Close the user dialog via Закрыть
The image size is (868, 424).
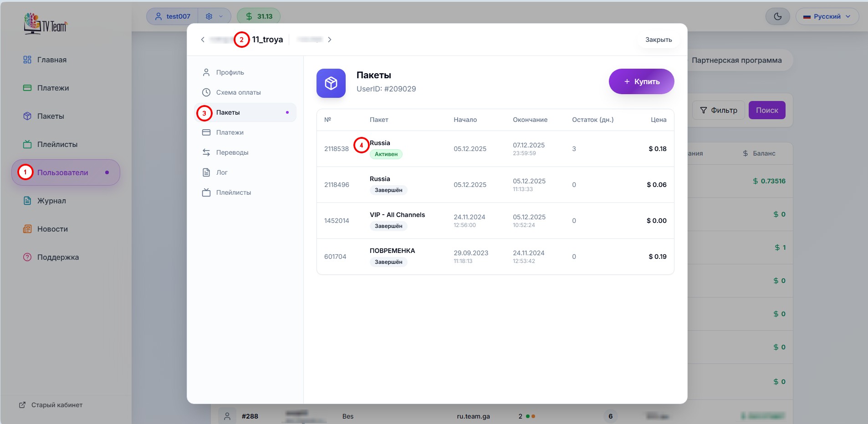(658, 40)
